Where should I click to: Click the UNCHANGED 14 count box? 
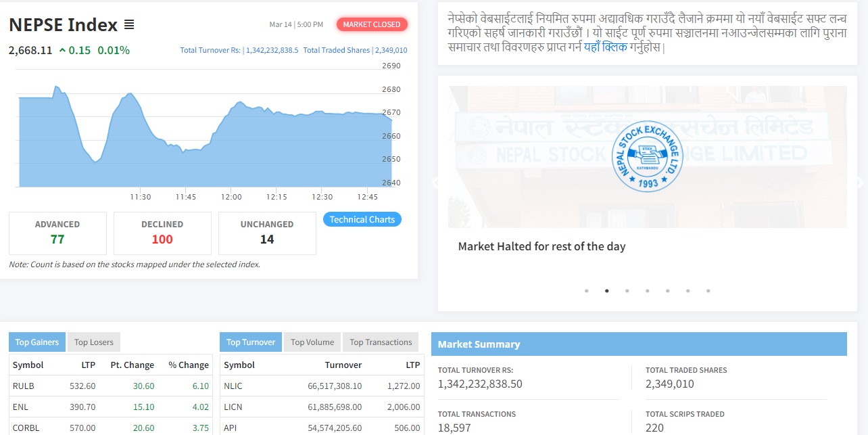[267, 233]
